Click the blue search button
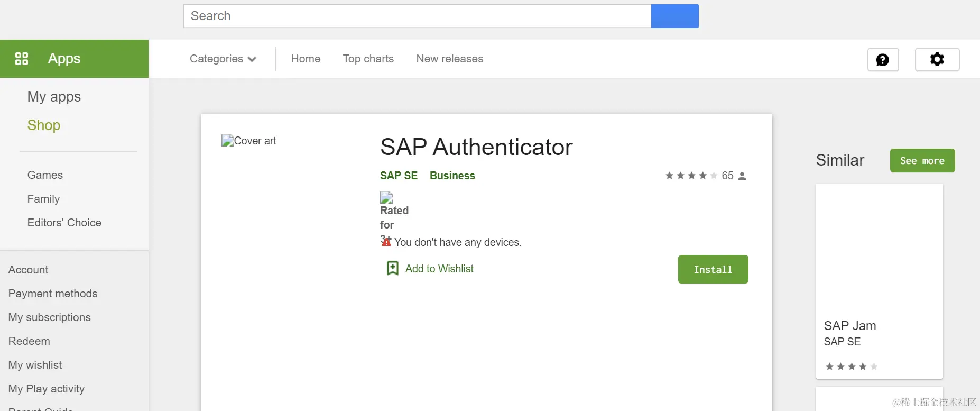This screenshot has height=411, width=980. 675,16
